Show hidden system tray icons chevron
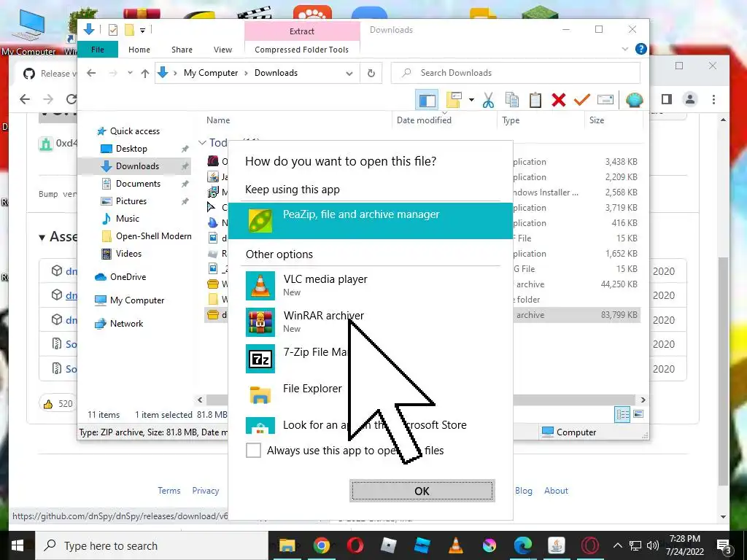The width and height of the screenshot is (747, 560). (617, 545)
